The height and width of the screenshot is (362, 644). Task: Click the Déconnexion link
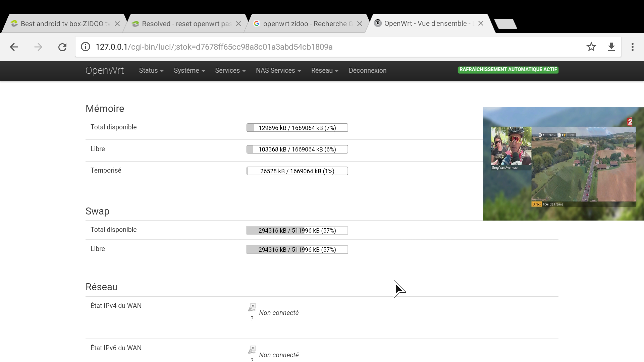coord(367,71)
